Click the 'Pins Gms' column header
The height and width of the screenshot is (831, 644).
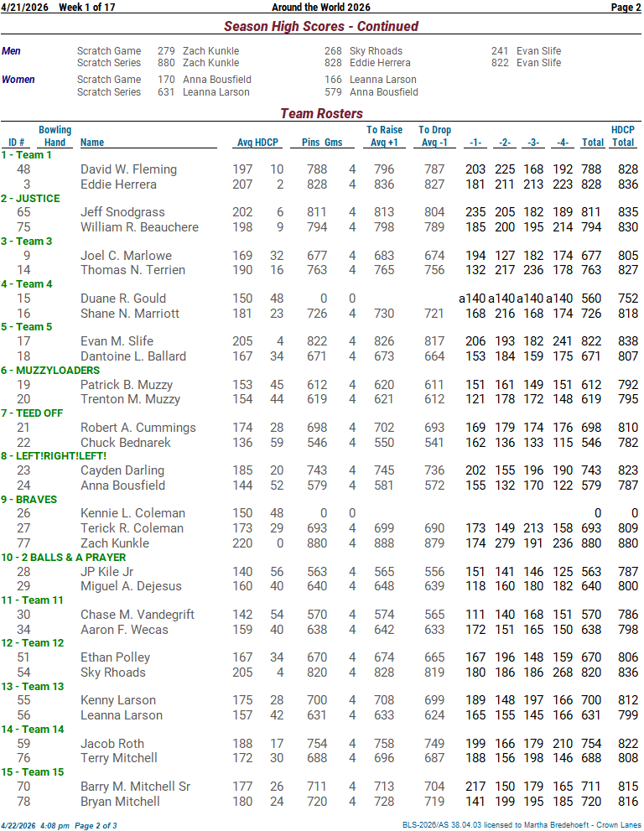[x=322, y=143]
